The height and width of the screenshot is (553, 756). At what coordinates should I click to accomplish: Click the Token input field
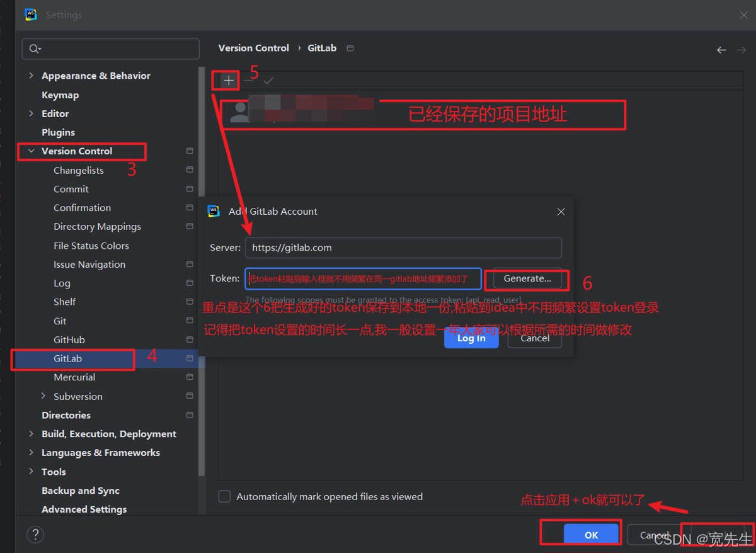coord(364,278)
